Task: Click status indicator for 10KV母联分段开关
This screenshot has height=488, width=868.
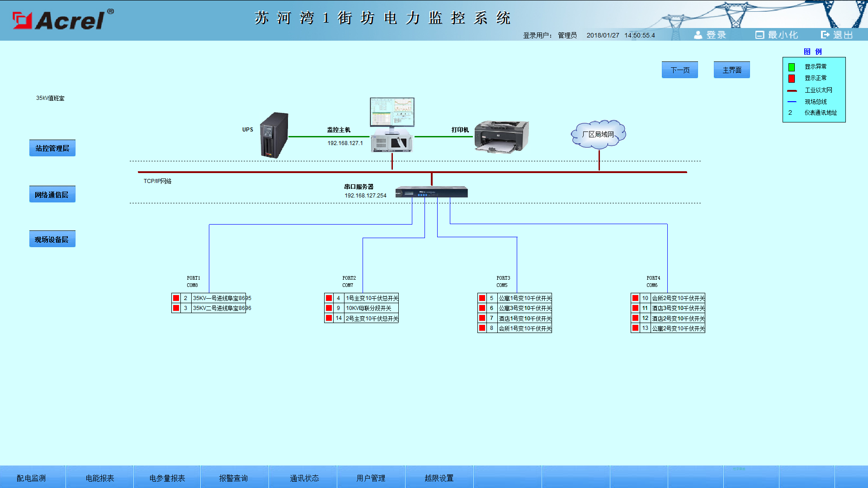Action: [329, 308]
